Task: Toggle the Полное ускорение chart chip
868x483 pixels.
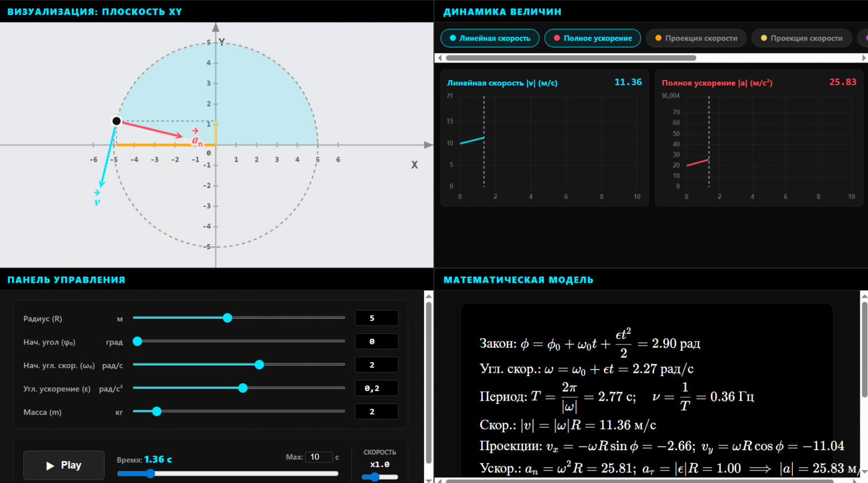Action: click(593, 38)
